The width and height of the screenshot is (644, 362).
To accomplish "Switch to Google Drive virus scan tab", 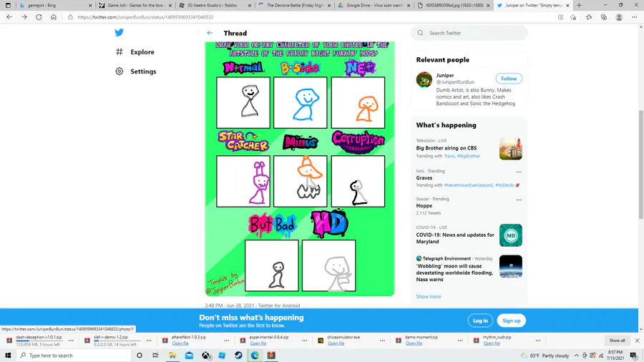I will point(374,5).
